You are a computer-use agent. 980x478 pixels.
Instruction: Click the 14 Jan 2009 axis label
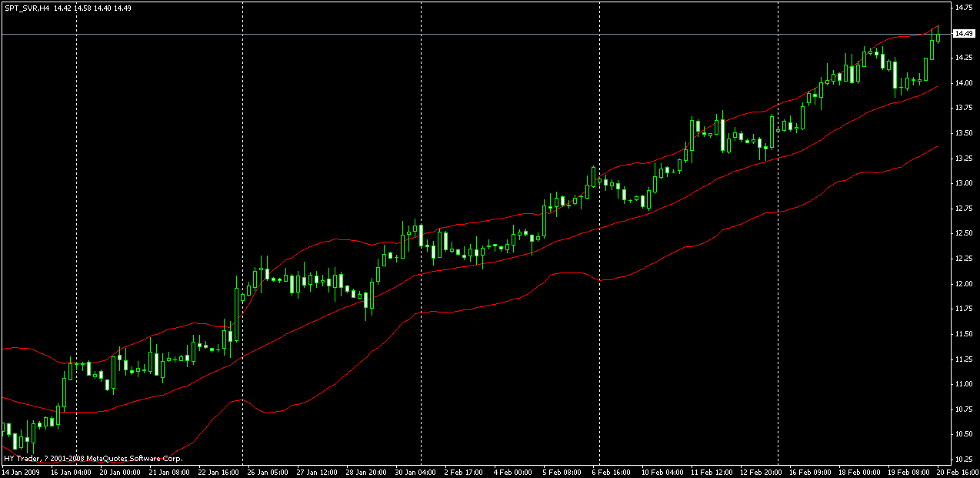pos(19,472)
